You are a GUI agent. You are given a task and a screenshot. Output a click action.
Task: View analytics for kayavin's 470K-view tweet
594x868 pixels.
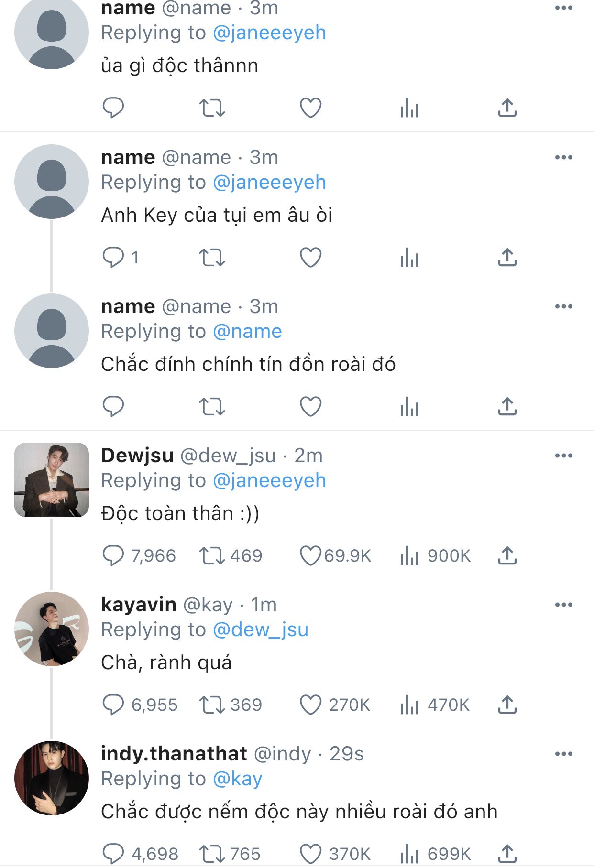click(409, 705)
